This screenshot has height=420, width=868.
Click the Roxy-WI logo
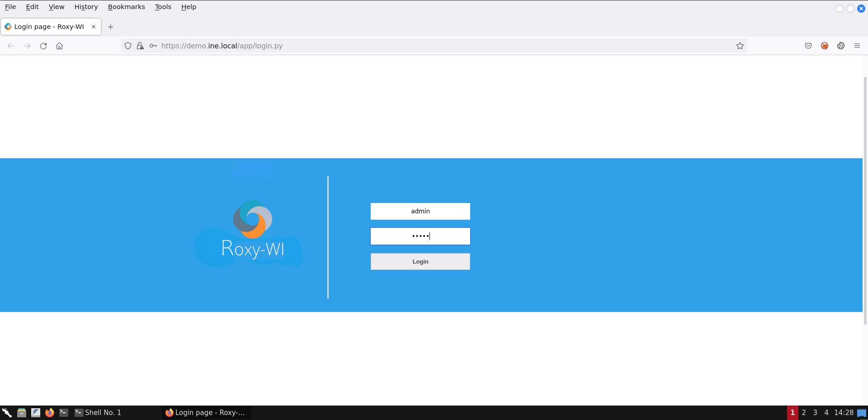[x=252, y=230]
